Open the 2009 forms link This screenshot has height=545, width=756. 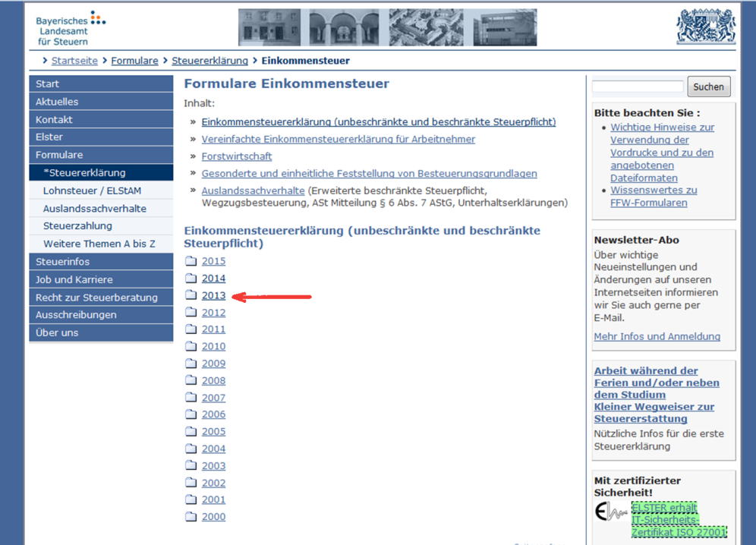[x=213, y=363]
